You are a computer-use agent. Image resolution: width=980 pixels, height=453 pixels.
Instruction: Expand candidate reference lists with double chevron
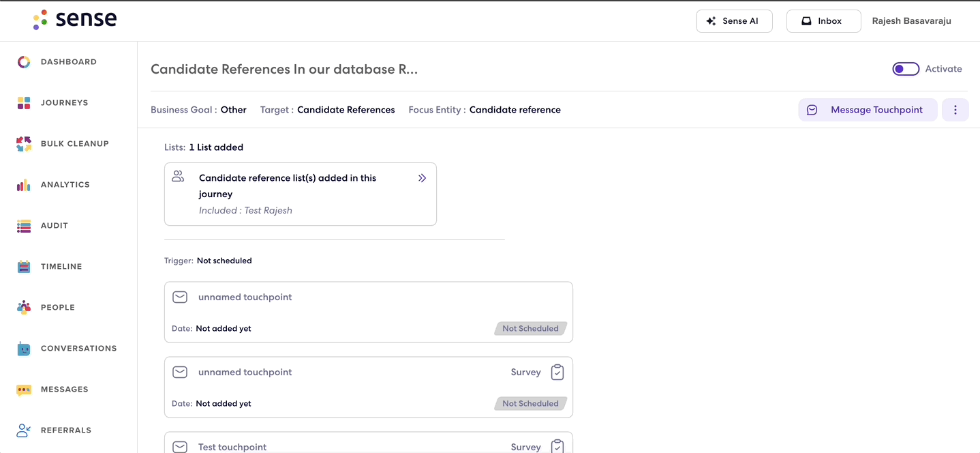point(423,178)
